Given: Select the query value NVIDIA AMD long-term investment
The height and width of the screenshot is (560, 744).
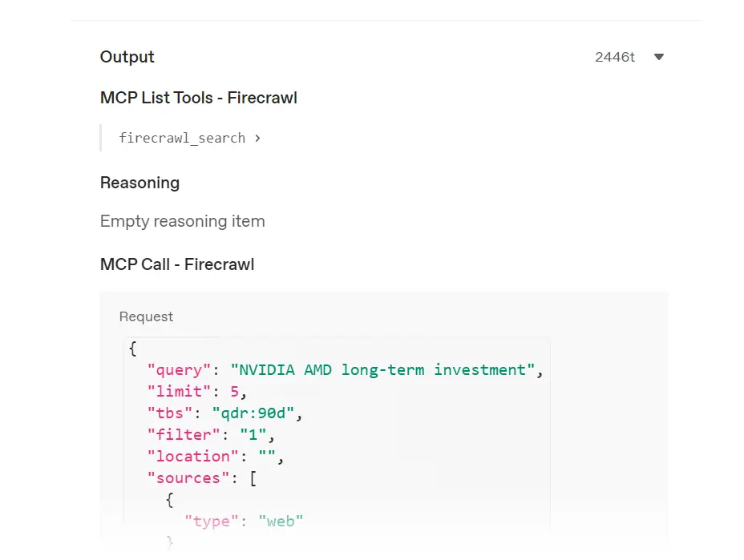Looking at the screenshot, I should coord(384,369).
